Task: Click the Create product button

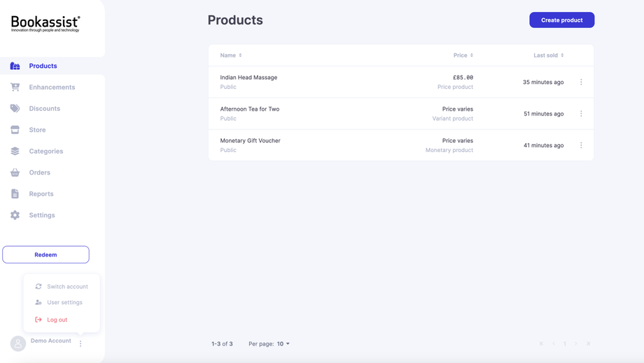Action: point(561,20)
